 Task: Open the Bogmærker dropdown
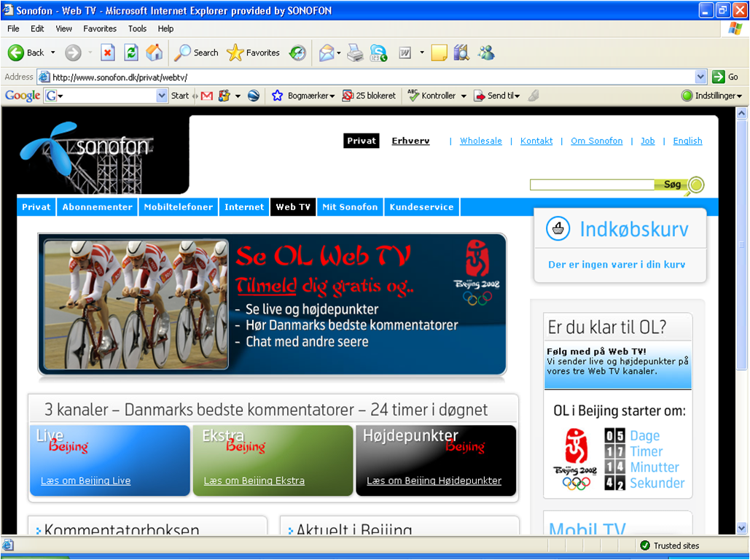click(311, 96)
